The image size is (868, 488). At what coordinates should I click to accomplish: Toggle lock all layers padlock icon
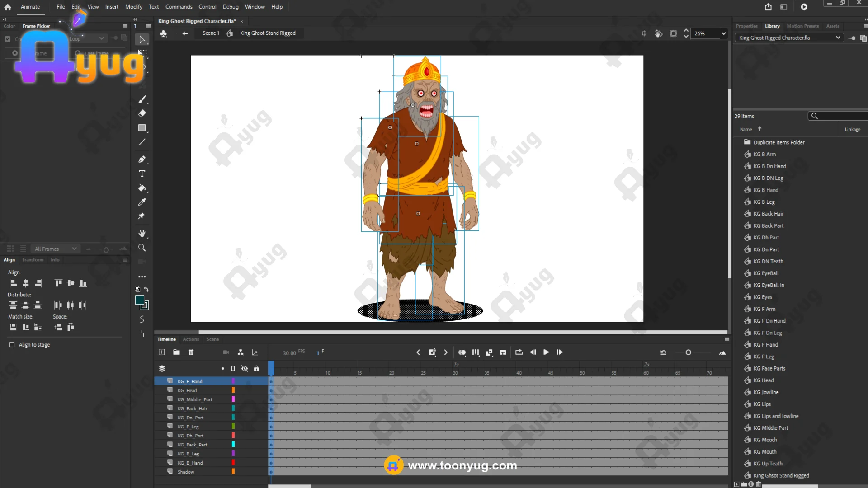[256, 369]
